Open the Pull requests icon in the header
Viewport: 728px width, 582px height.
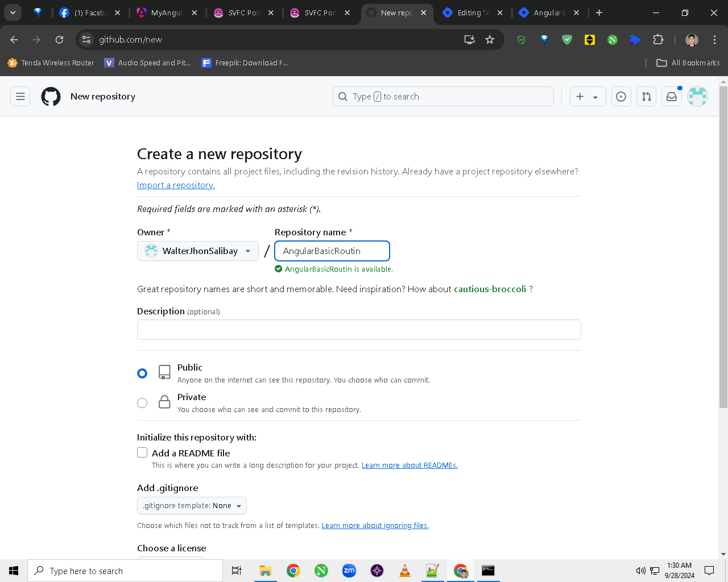[647, 97]
